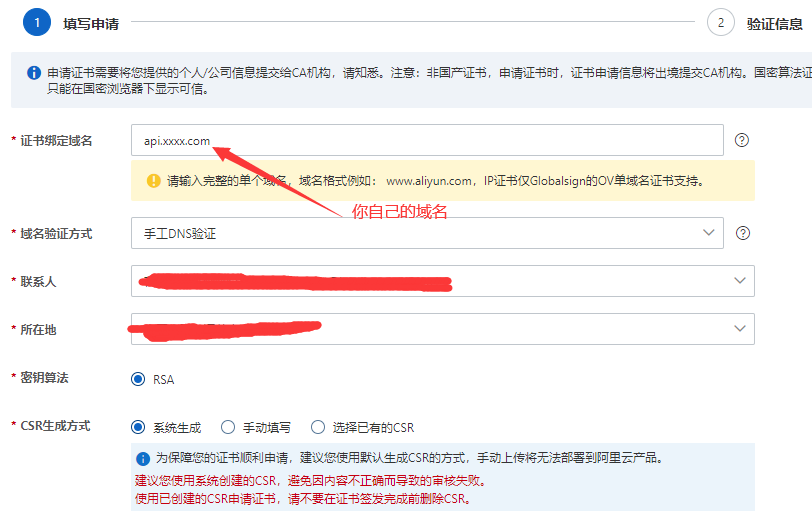Select 系统生成 CSR option

click(x=138, y=427)
